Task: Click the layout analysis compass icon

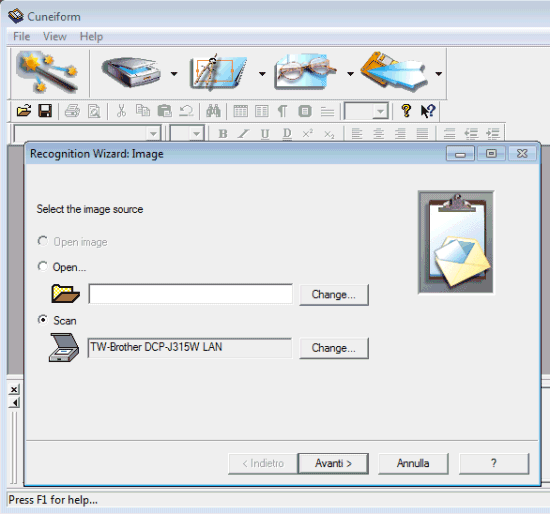Action: coord(218,73)
